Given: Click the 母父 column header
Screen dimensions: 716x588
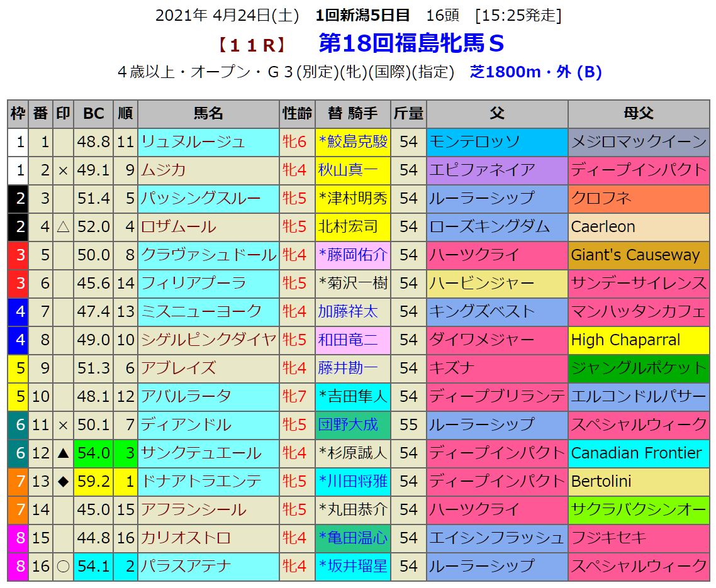Looking at the screenshot, I should click(639, 114).
